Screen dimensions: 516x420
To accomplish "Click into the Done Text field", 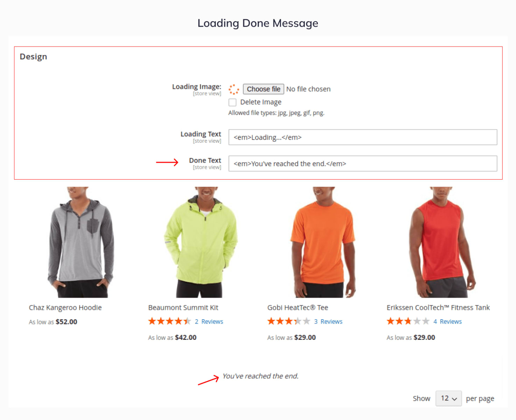I will pyautogui.click(x=363, y=163).
